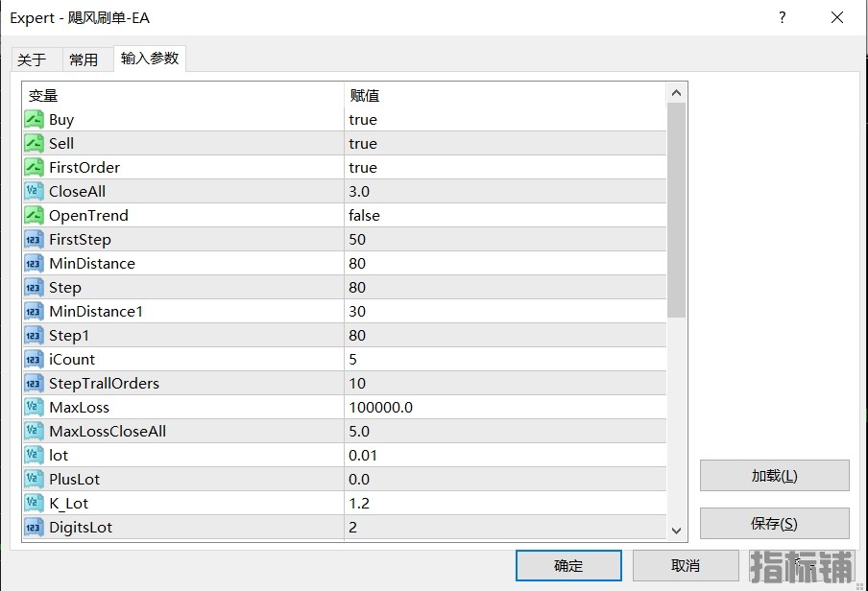This screenshot has height=591, width=868.
Task: Click the true value of Buy
Action: tap(363, 120)
